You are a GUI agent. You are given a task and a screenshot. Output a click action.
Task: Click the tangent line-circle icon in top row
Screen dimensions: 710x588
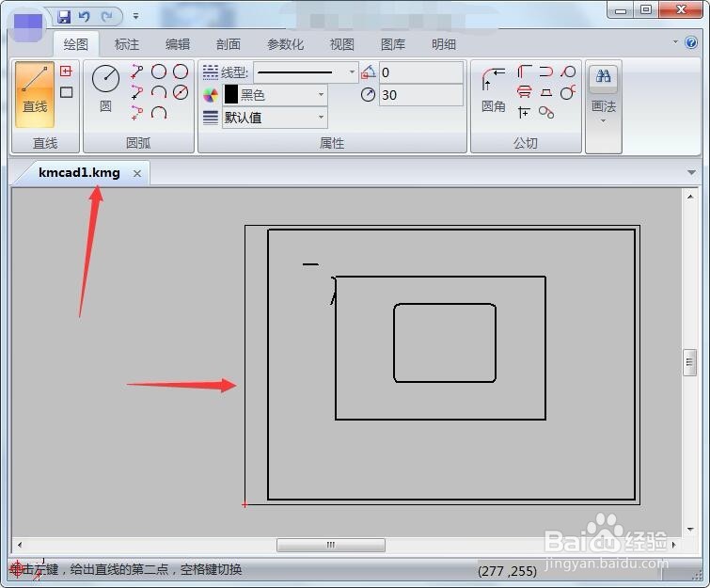point(568,72)
